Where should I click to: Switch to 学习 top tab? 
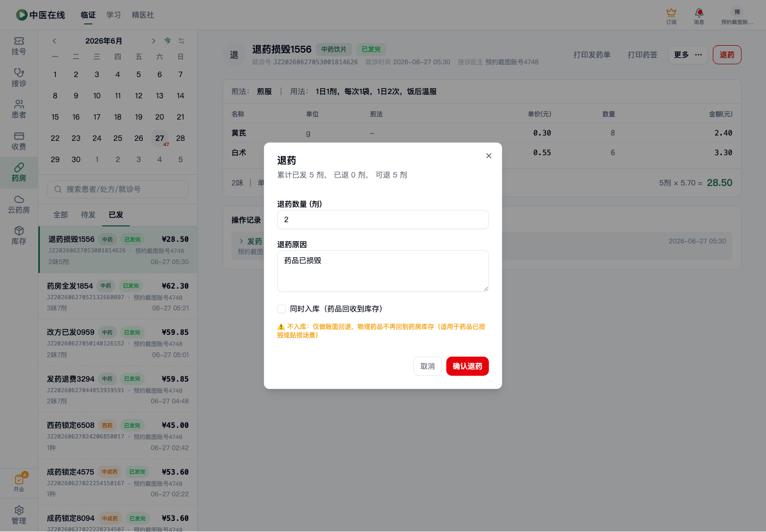pyautogui.click(x=113, y=15)
